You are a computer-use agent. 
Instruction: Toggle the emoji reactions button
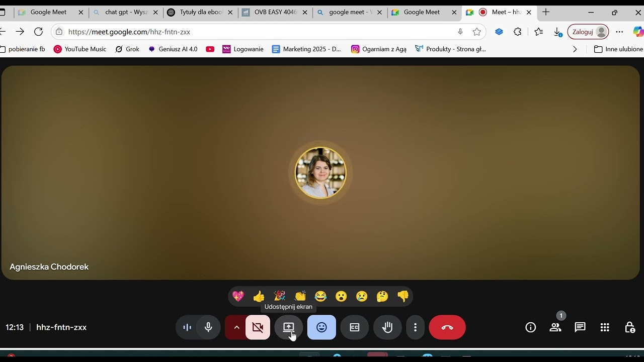(x=321, y=327)
